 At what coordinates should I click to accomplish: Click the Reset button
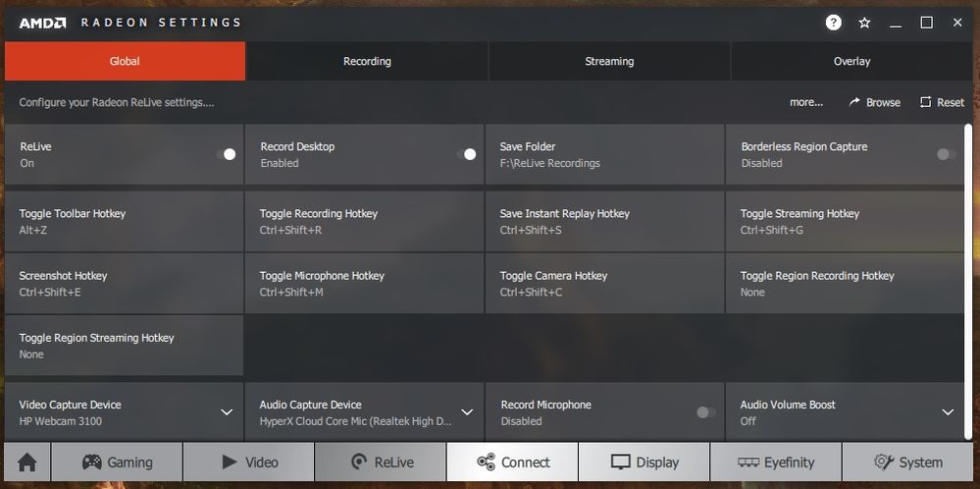pos(942,102)
